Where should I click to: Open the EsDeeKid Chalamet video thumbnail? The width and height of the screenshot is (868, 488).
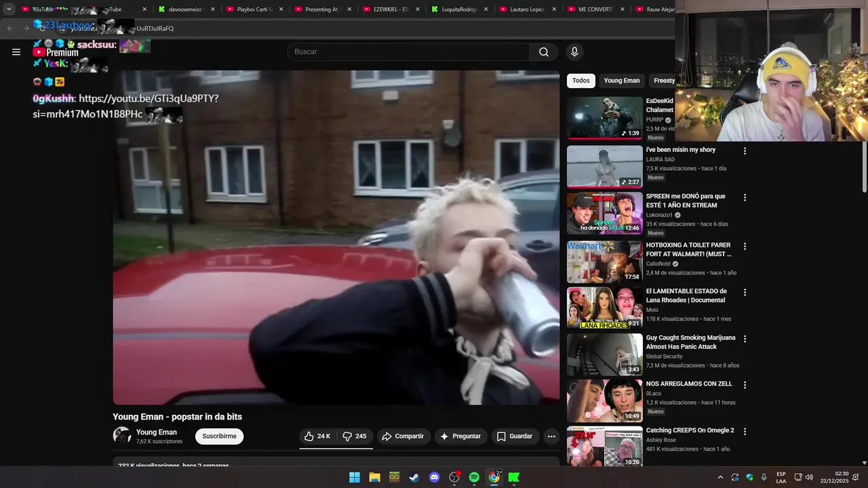pos(605,117)
